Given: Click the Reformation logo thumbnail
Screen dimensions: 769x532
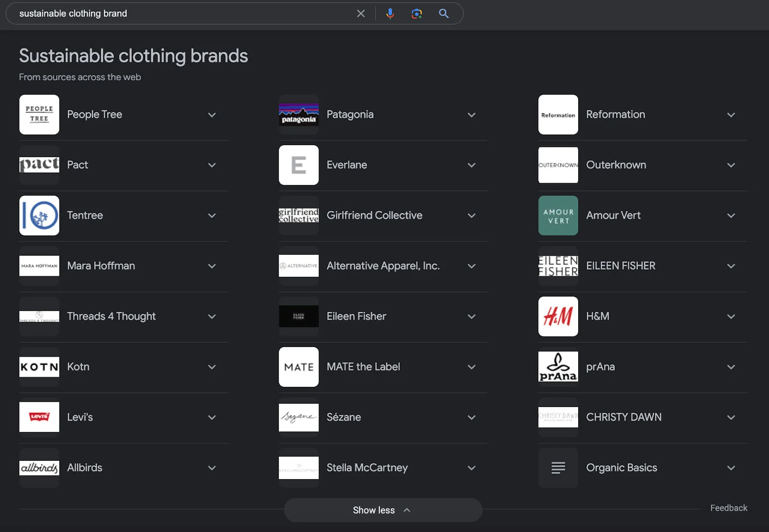Looking at the screenshot, I should click(558, 114).
